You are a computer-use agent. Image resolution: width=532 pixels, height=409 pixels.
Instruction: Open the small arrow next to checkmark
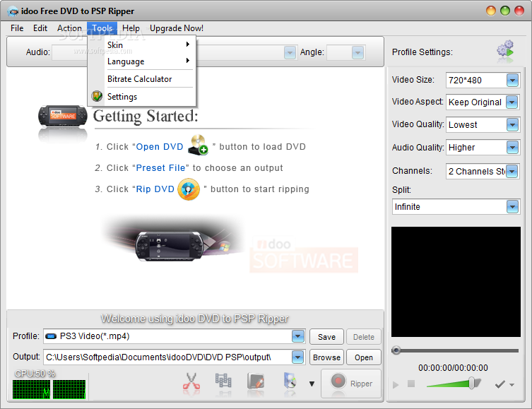click(512, 385)
